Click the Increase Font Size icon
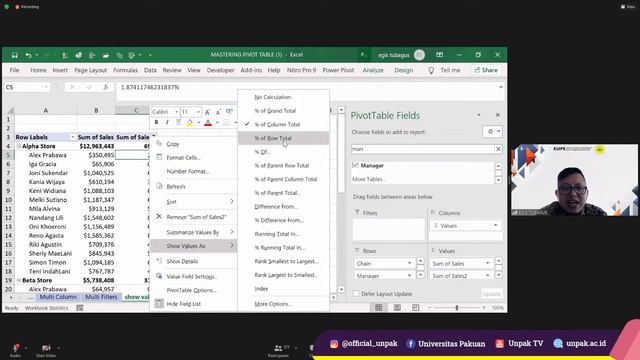The height and width of the screenshot is (360, 640). tap(207, 112)
